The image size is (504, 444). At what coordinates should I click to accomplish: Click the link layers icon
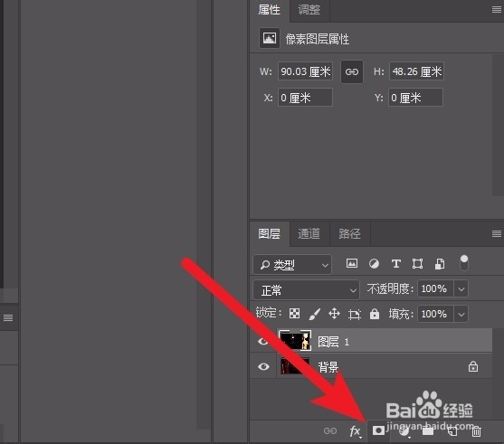(330, 430)
